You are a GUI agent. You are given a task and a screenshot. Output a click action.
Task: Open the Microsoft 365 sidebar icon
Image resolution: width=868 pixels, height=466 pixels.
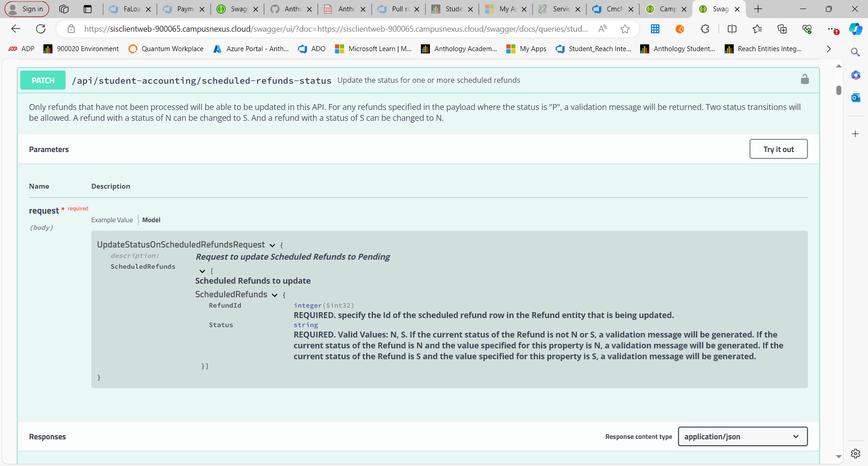tap(855, 75)
